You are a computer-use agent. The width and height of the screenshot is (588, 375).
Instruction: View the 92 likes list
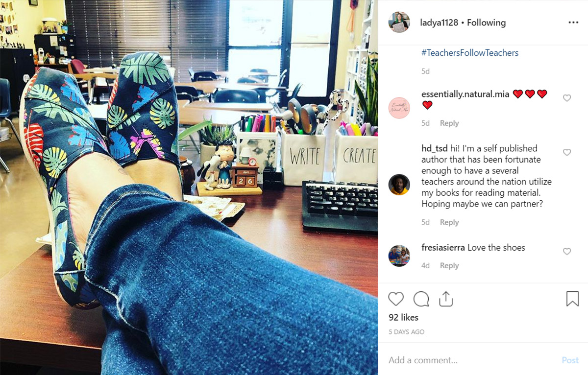(403, 317)
